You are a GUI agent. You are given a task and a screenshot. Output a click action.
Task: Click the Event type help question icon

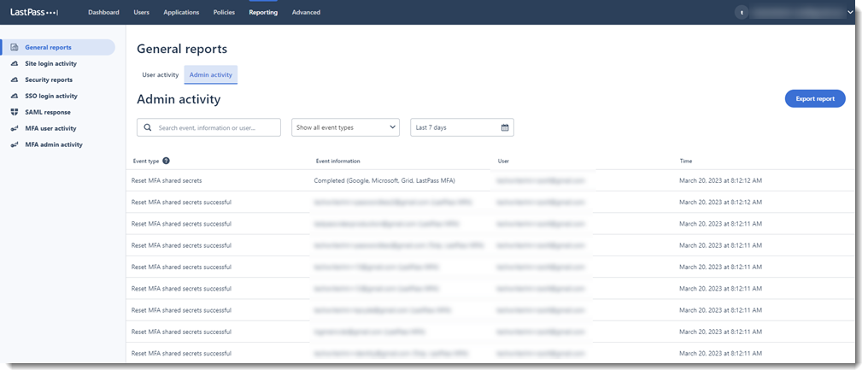click(166, 161)
